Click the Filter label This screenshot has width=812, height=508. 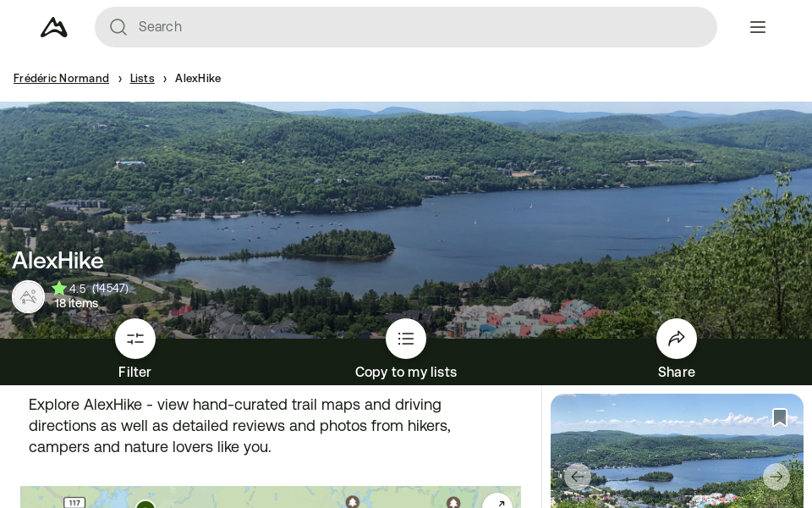click(x=135, y=372)
